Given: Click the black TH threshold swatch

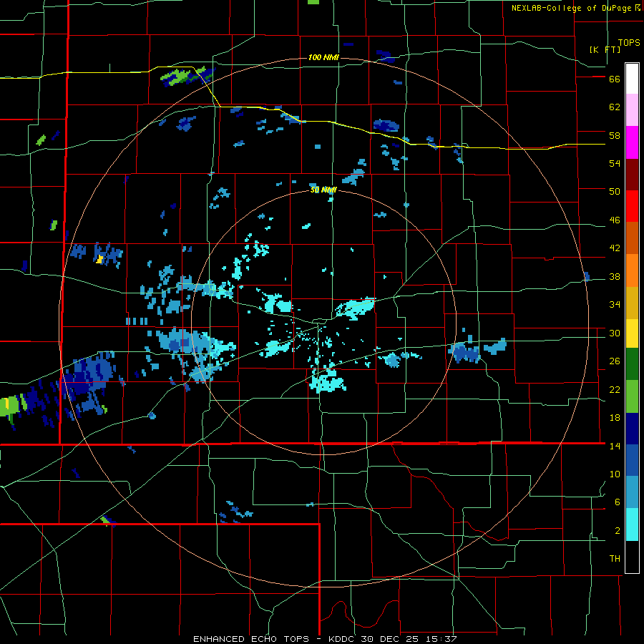Looking at the screenshot, I should (632, 557).
